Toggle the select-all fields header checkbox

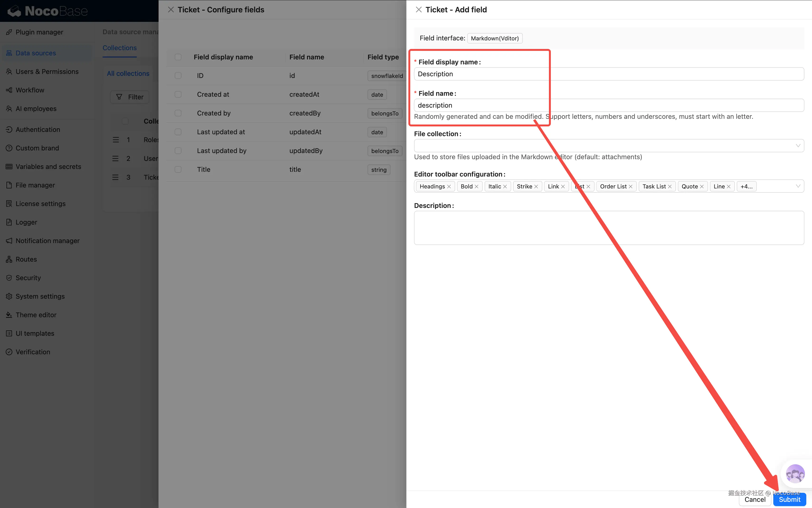pyautogui.click(x=178, y=57)
